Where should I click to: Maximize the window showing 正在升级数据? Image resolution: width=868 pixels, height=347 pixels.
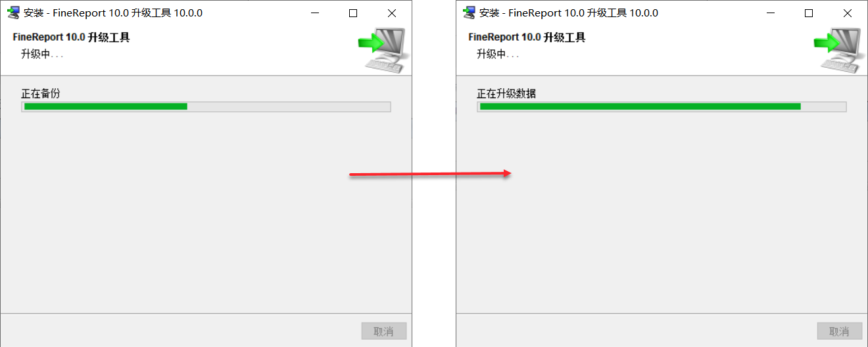809,13
